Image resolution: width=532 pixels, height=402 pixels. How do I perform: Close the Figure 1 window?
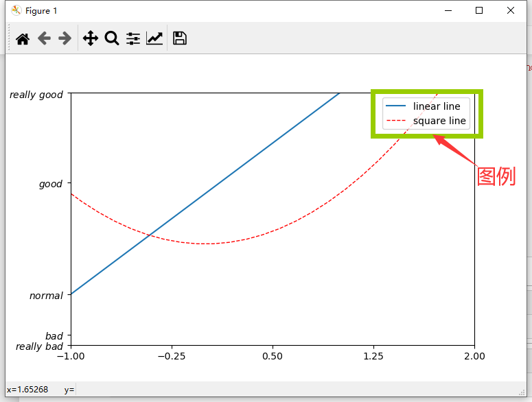[x=511, y=10]
